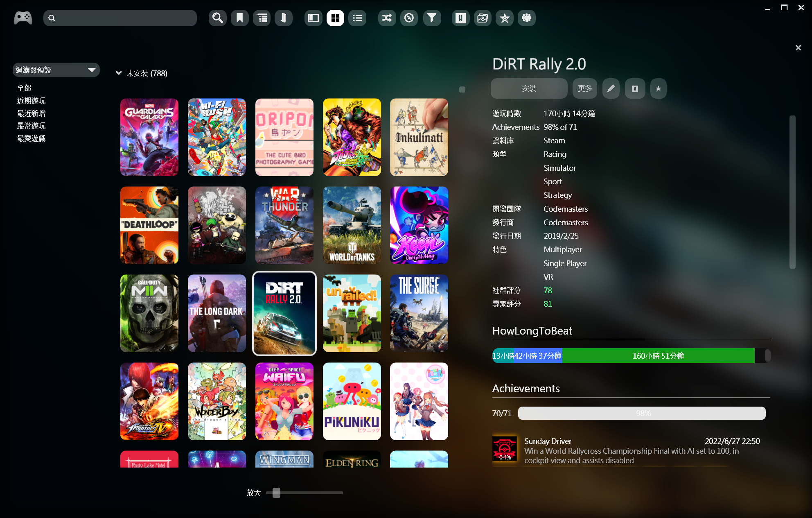Viewport: 812px width, 518px height.
Task: Click the Racing genre link
Action: pos(555,154)
